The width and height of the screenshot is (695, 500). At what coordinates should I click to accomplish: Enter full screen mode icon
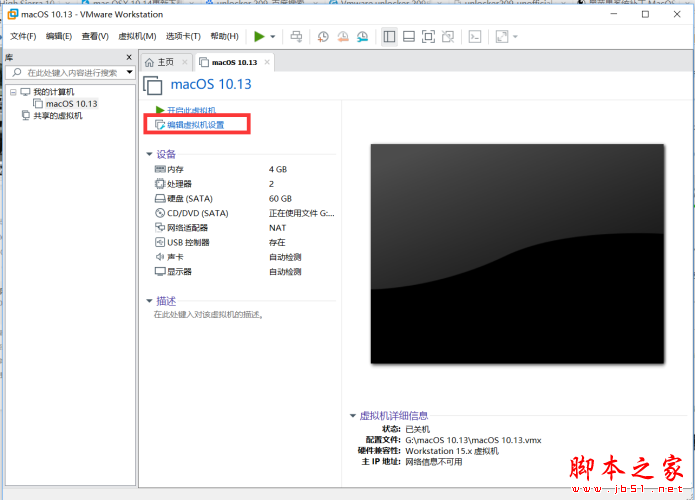point(428,36)
